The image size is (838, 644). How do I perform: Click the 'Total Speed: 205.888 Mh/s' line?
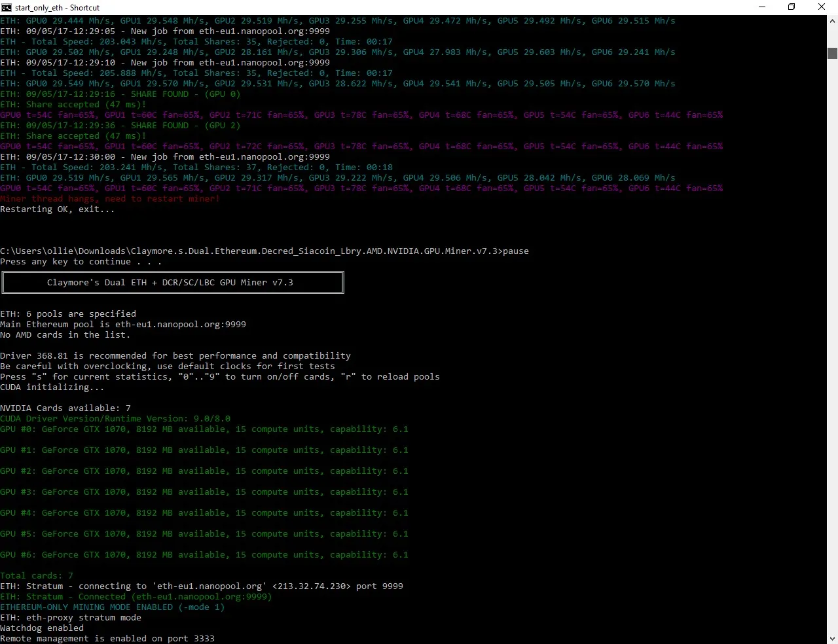pyautogui.click(x=196, y=73)
